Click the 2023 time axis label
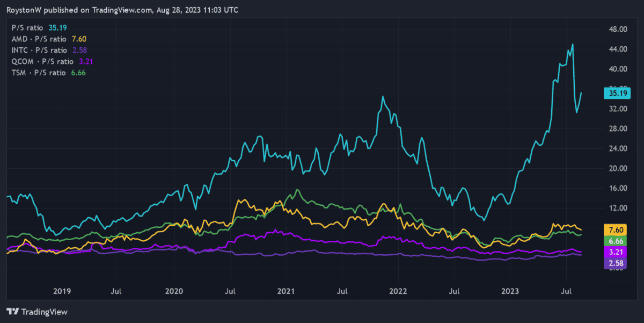The width and height of the screenshot is (644, 323). coord(510,291)
